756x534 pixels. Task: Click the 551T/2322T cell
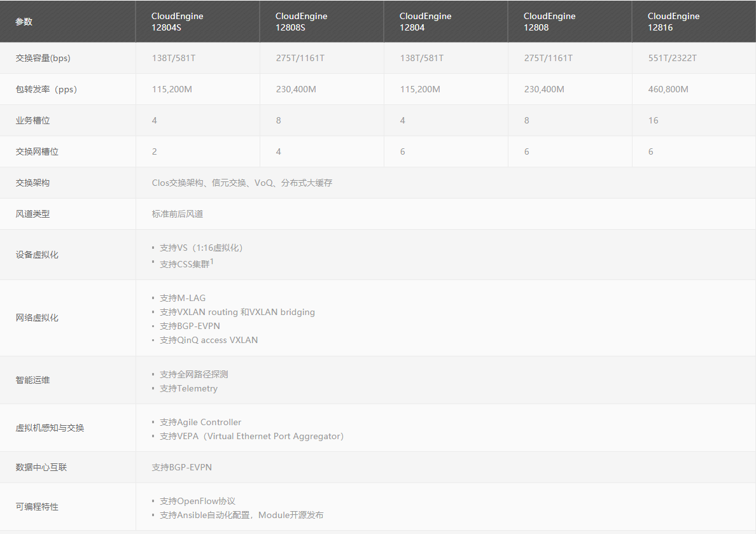click(672, 58)
